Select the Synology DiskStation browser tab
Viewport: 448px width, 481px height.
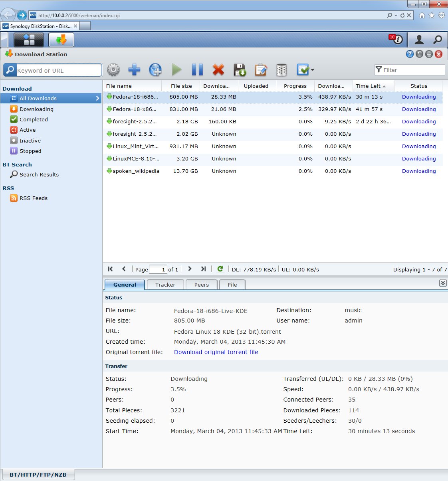40,26
